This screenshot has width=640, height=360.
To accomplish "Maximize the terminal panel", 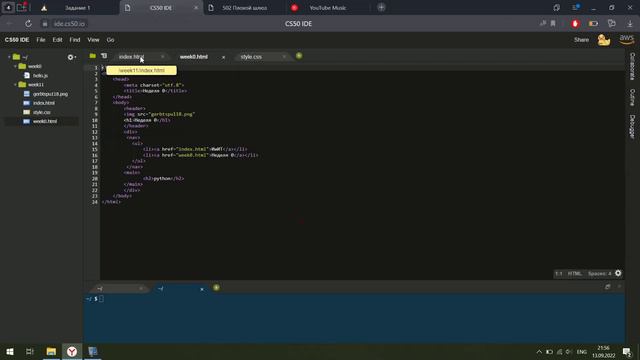I will pos(607,287).
